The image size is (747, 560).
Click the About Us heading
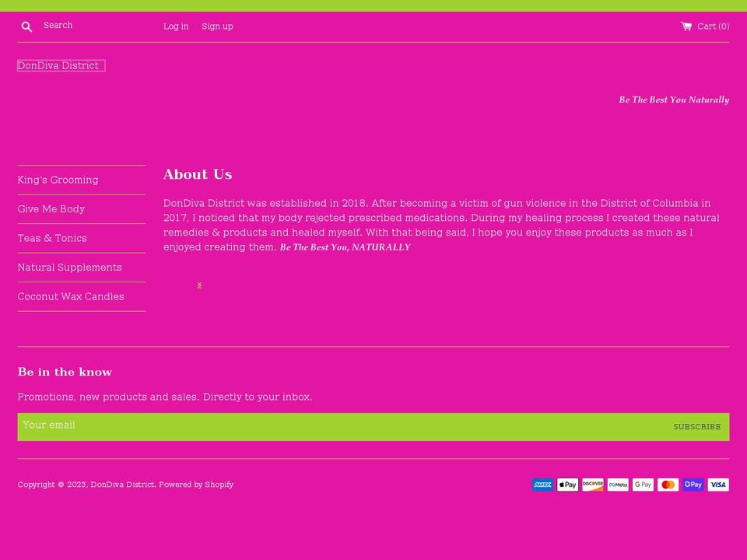198,174
